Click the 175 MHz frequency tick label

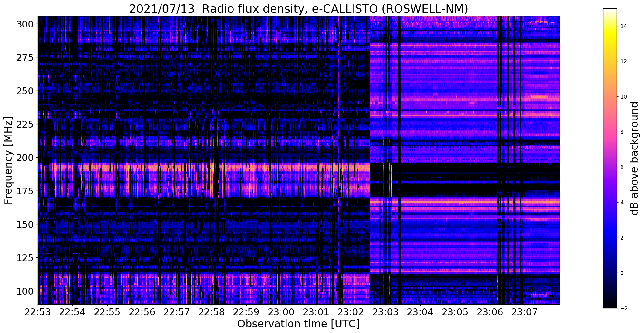25,191
